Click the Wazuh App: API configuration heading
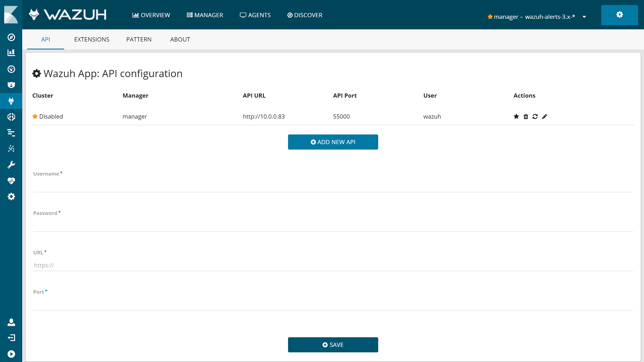 click(x=107, y=73)
